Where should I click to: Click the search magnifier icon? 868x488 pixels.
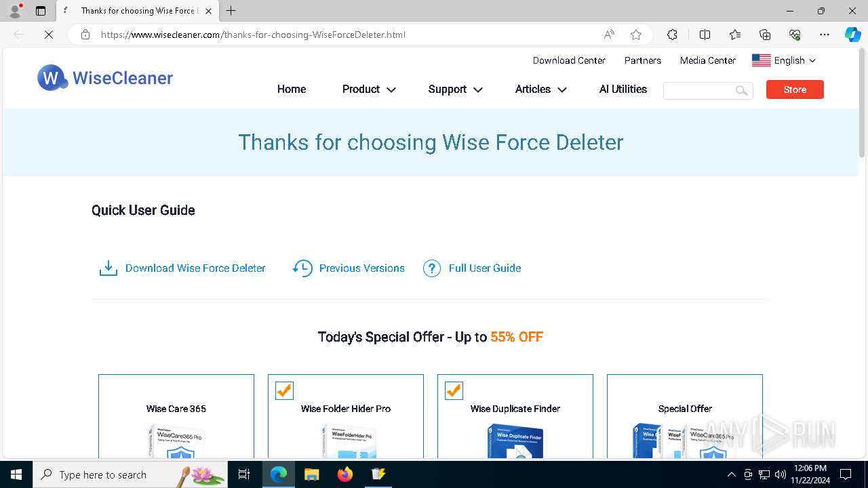[x=742, y=90]
